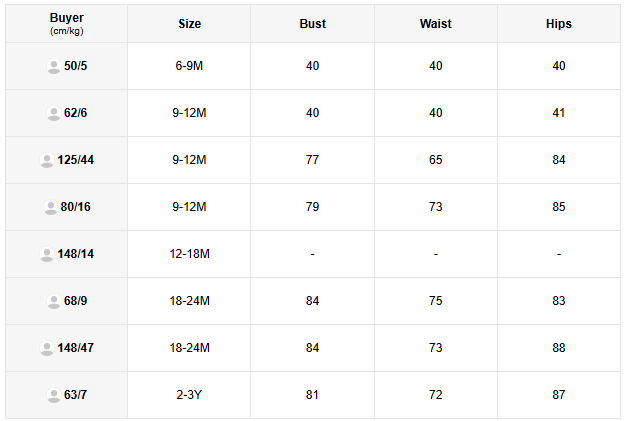626x421 pixels.
Task: Click the avatar icon beside buyer 125/44
Action: pyautogui.click(x=46, y=160)
